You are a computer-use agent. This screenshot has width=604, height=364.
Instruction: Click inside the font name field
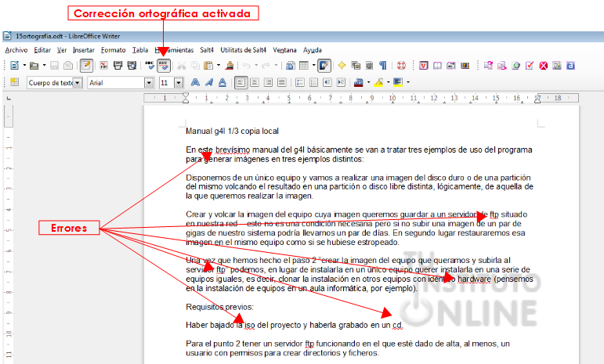tap(114, 82)
